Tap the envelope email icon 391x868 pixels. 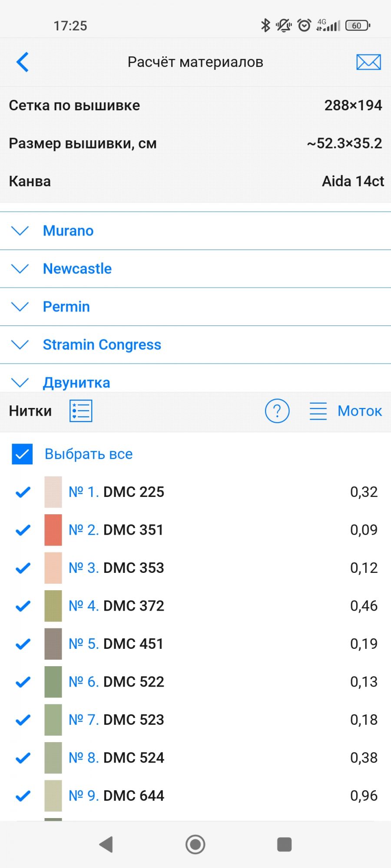pyautogui.click(x=368, y=62)
